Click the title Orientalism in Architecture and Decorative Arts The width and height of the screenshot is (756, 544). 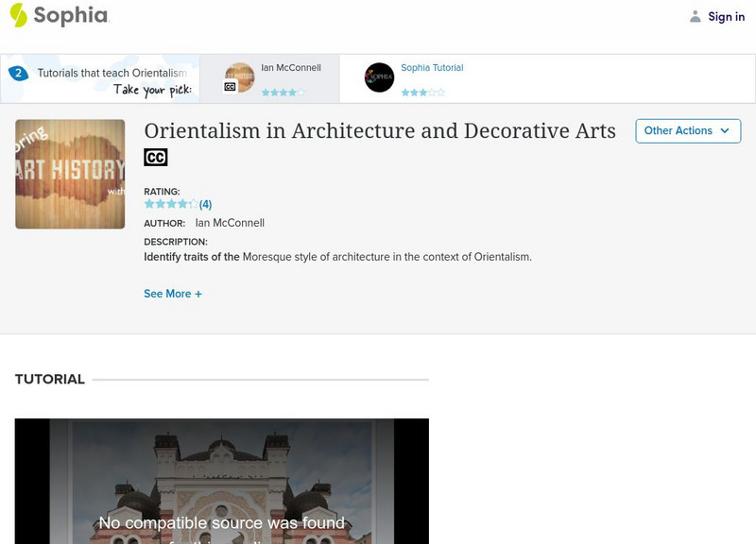tap(380, 130)
